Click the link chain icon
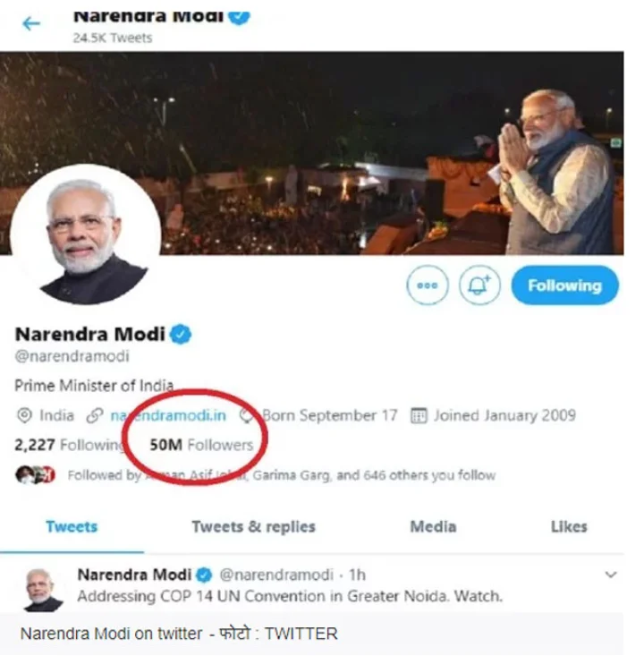The image size is (644, 656). [x=95, y=415]
